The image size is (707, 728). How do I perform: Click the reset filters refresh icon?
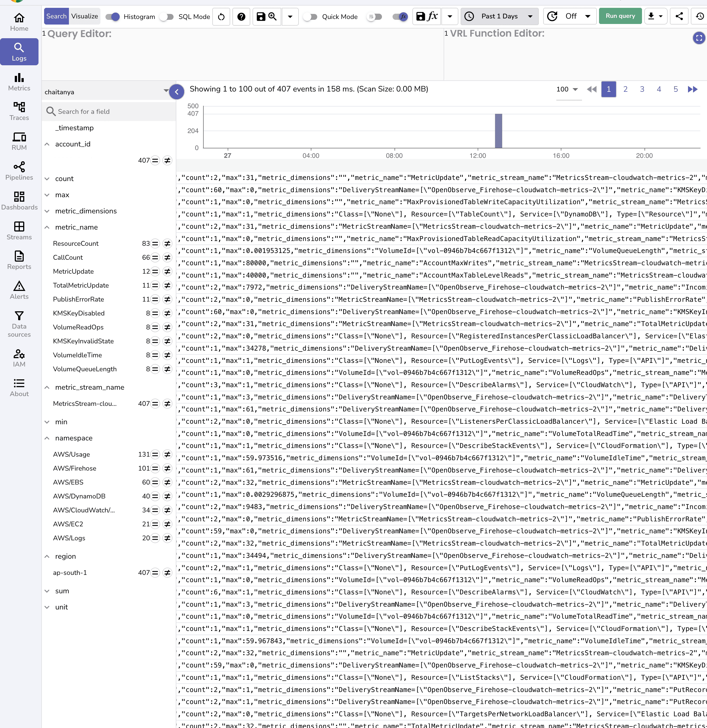221,16
